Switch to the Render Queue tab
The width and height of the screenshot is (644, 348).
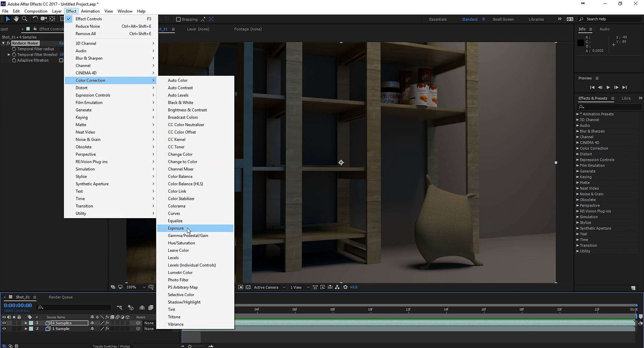pos(61,297)
